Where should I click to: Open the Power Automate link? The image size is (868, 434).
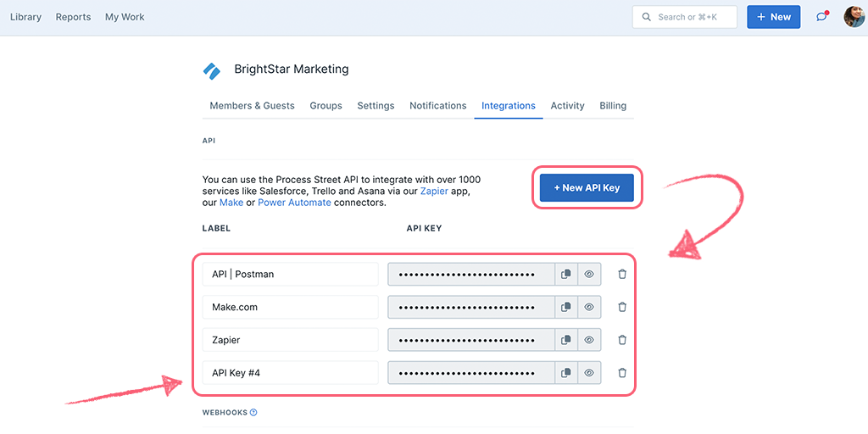coord(294,203)
